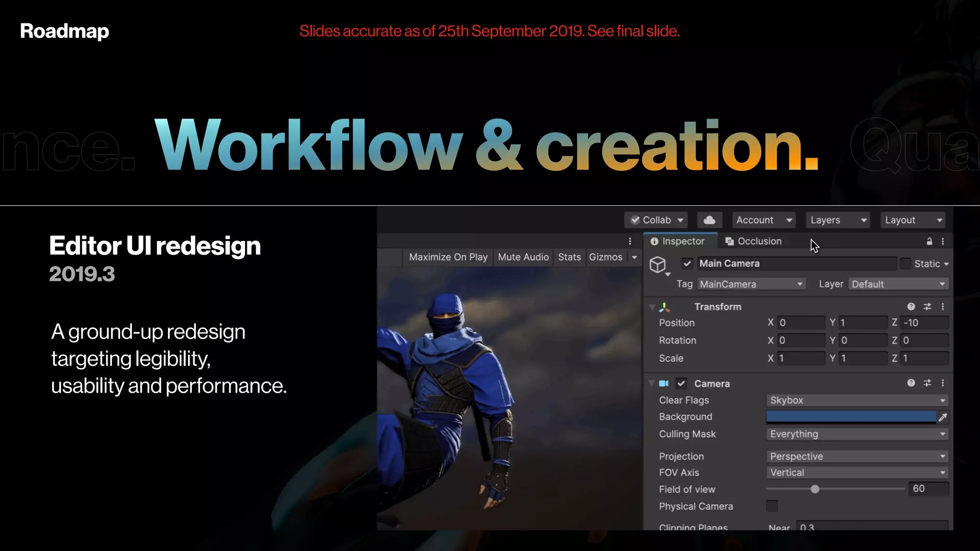Screen dimensions: 980x551
Task: Click the Background color eyedropper icon
Action: [943, 417]
